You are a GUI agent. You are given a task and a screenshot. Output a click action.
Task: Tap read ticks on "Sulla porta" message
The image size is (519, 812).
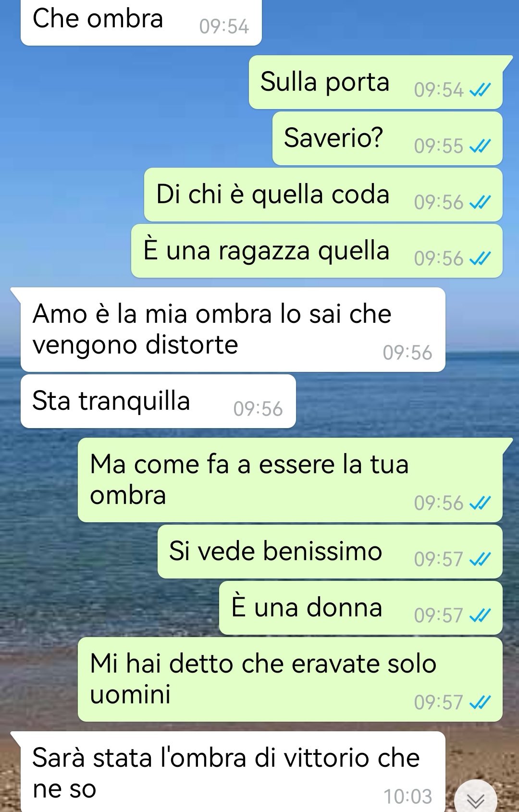click(480, 90)
